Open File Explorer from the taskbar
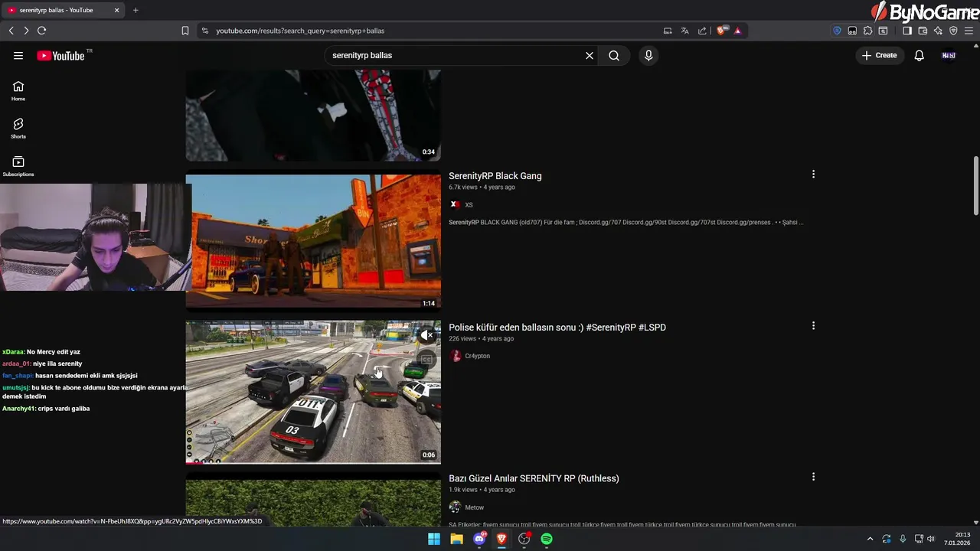The height and width of the screenshot is (551, 980). pyautogui.click(x=456, y=539)
